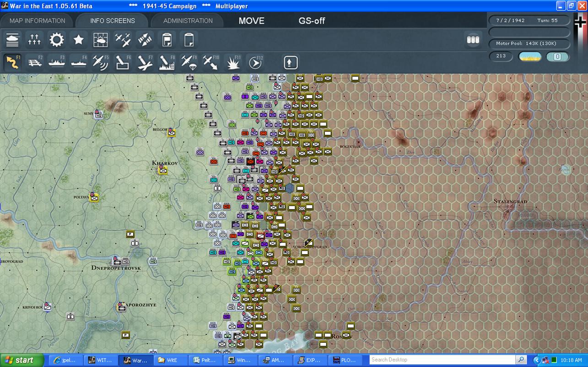Open the Windows start menu
Image resolution: width=588 pixels, height=367 pixels.
[22, 360]
